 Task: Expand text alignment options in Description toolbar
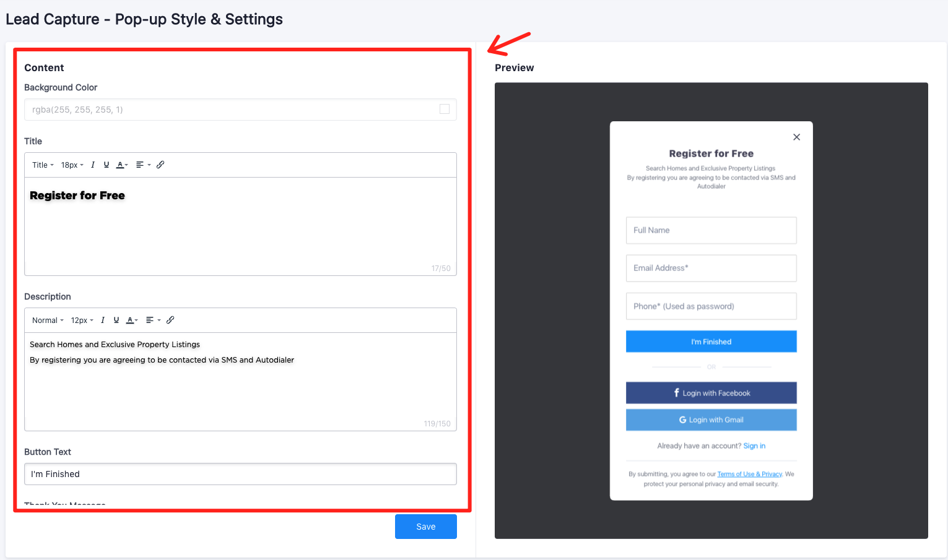[153, 321]
